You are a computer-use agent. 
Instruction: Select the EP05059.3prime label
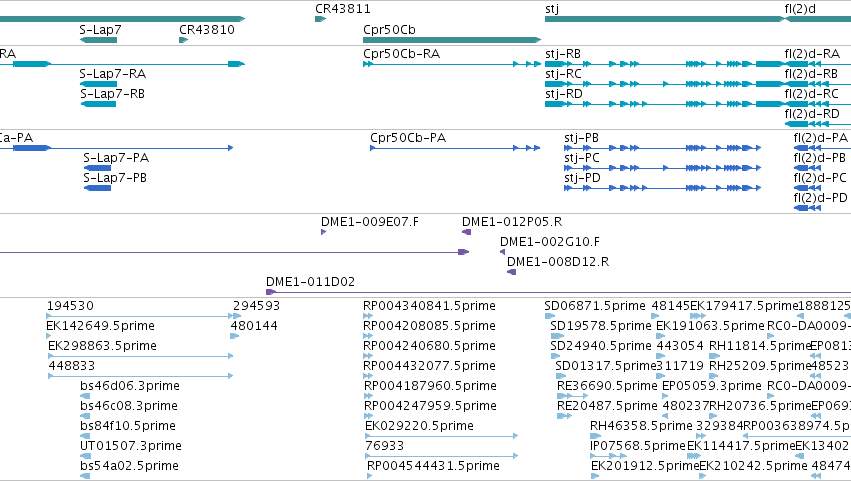point(712,386)
